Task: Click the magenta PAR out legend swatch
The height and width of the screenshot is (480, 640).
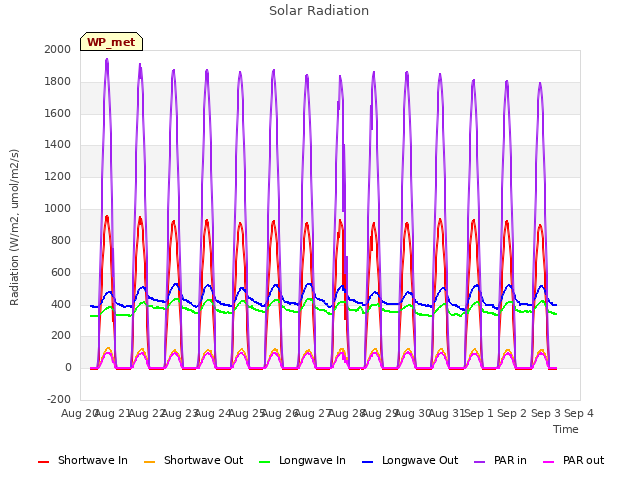Action: [549, 462]
